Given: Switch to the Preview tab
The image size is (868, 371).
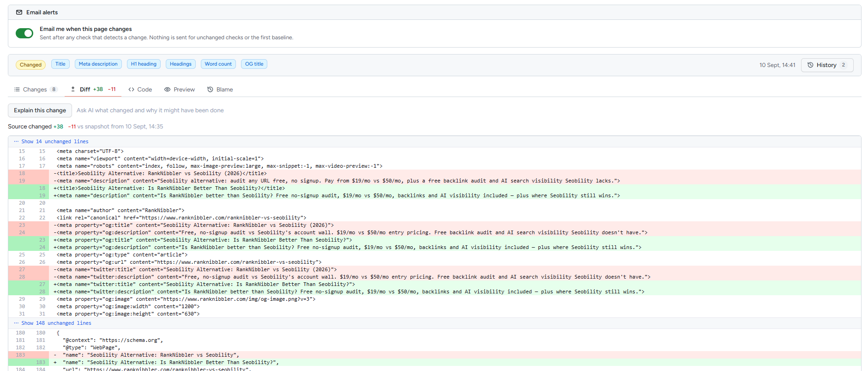Looking at the screenshot, I should coord(180,90).
